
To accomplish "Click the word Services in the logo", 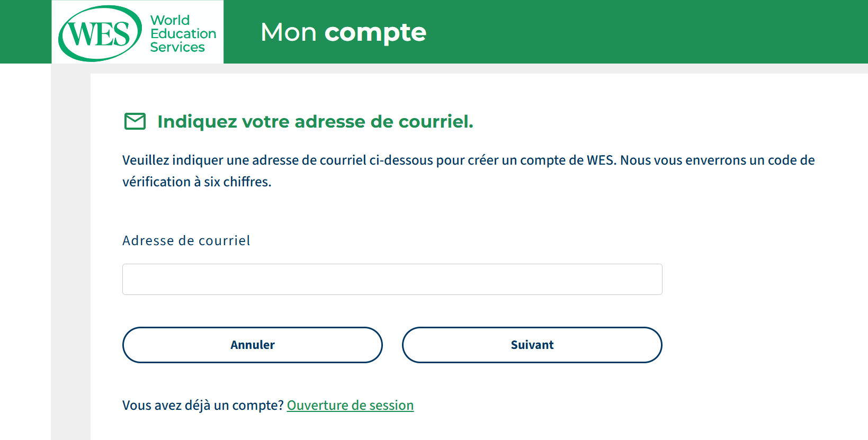I will coord(177,47).
